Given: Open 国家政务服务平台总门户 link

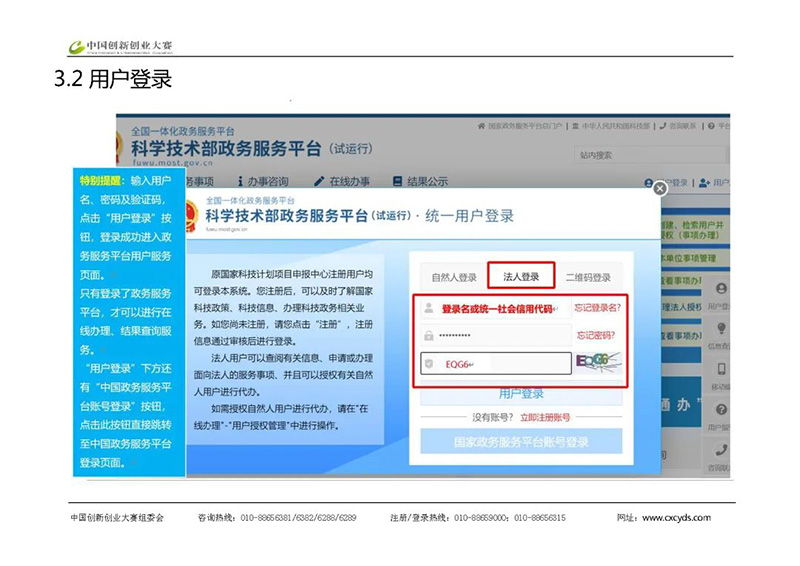Looking at the screenshot, I should coord(525,126).
